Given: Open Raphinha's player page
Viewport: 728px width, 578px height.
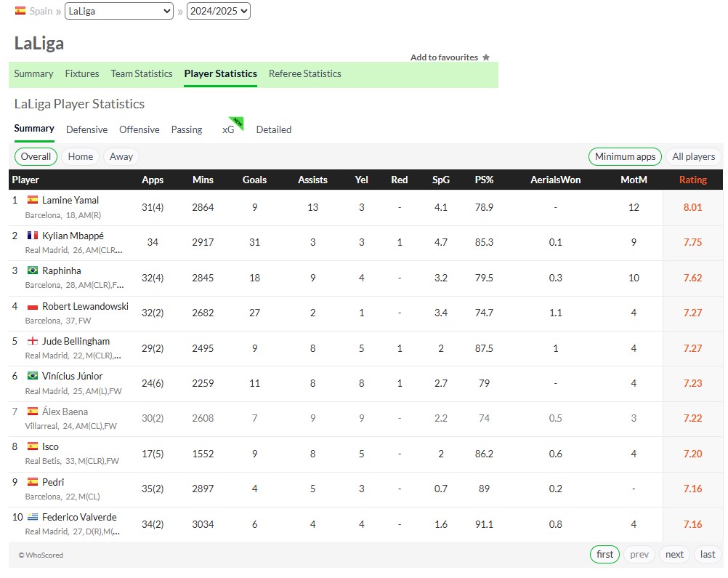Looking at the screenshot, I should click(61, 271).
